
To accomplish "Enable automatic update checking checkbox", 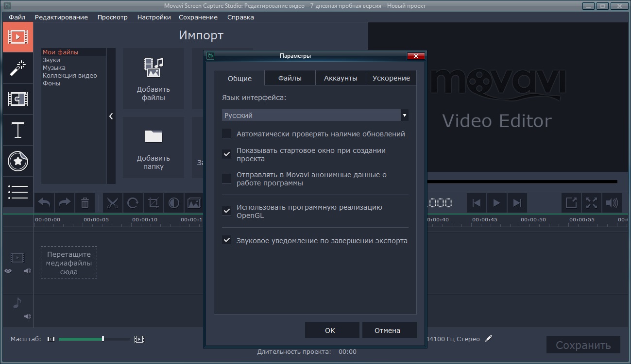I will [x=227, y=133].
